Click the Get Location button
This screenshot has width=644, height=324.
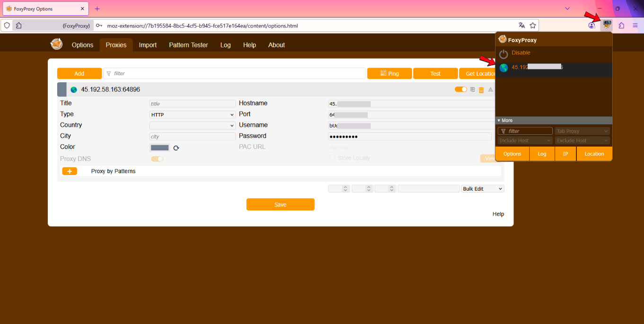(481, 74)
